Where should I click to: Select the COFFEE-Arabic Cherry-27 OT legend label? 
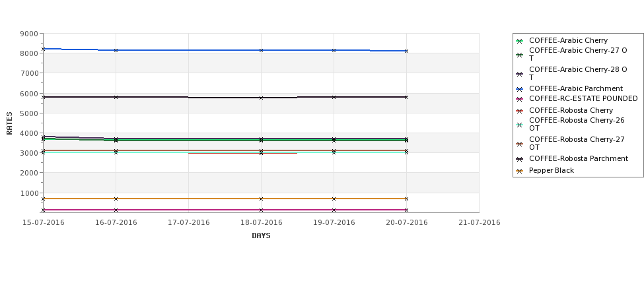pyautogui.click(x=578, y=54)
